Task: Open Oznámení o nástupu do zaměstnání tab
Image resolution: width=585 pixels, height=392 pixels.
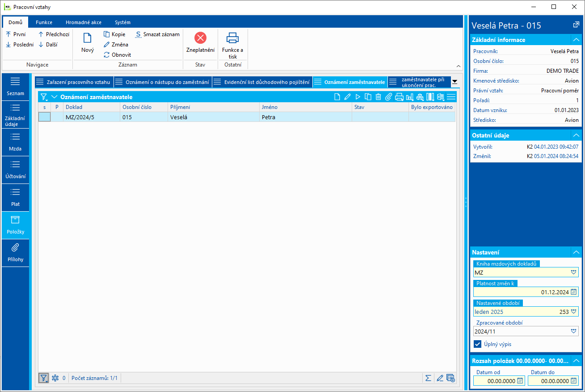Action: [163, 82]
